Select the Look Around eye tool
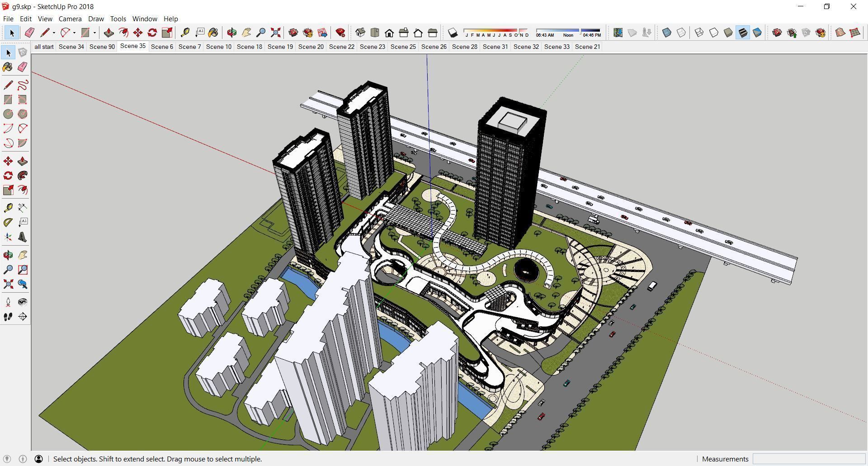868x466 pixels. tap(23, 302)
